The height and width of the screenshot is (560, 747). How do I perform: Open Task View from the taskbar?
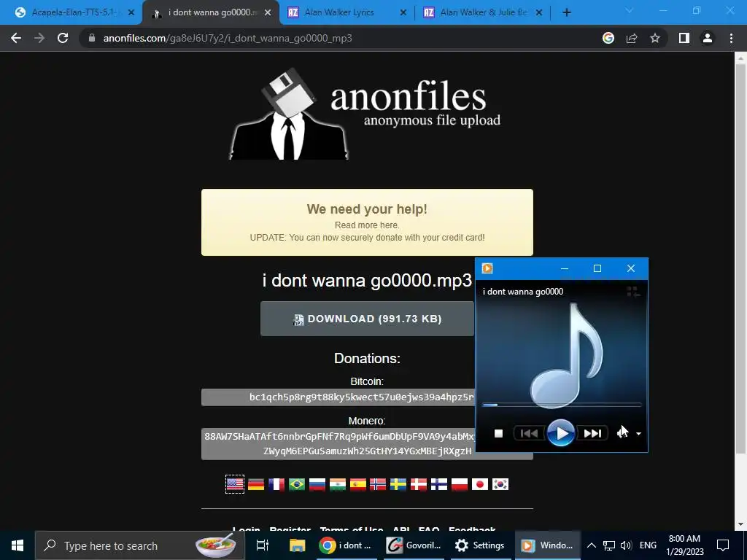(263, 545)
